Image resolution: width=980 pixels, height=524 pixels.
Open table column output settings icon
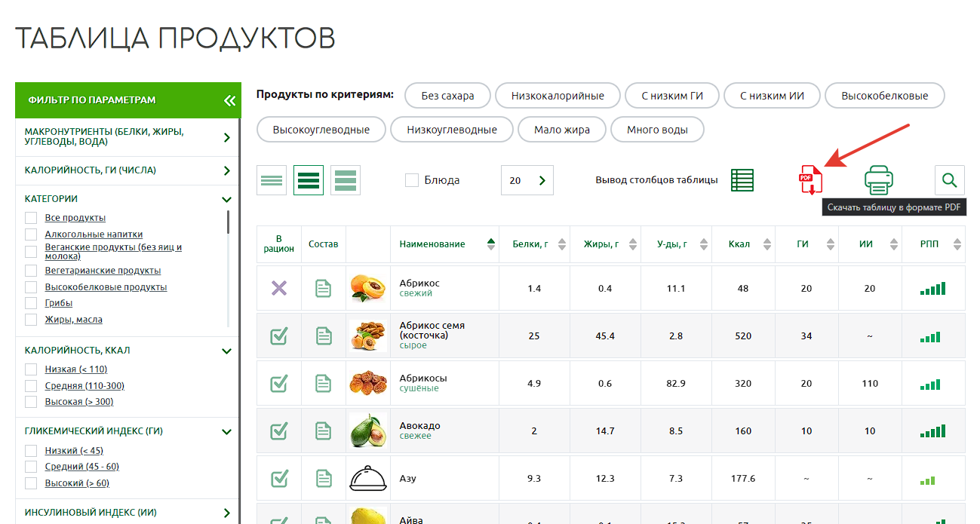[742, 180]
